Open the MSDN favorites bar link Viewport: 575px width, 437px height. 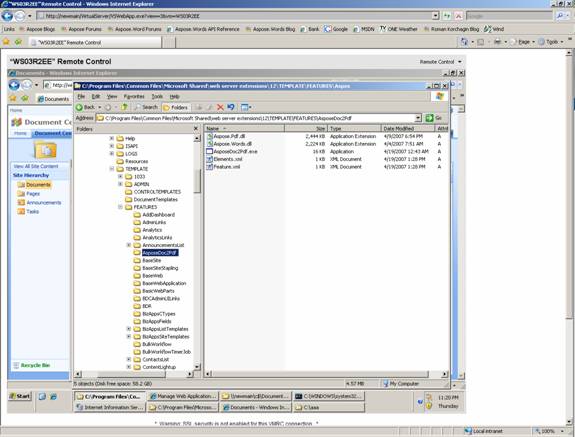(x=364, y=29)
